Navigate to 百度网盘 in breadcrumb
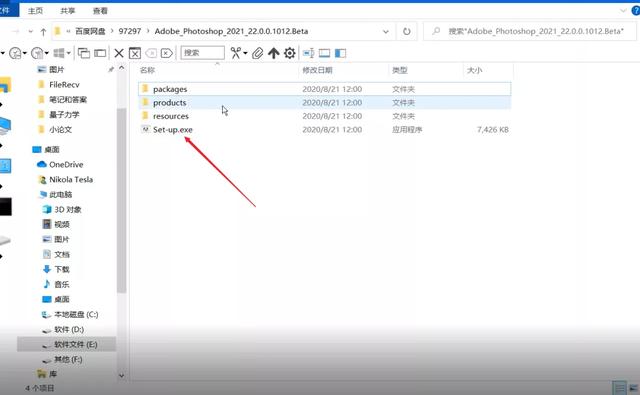This screenshot has height=395, width=640. click(90, 31)
